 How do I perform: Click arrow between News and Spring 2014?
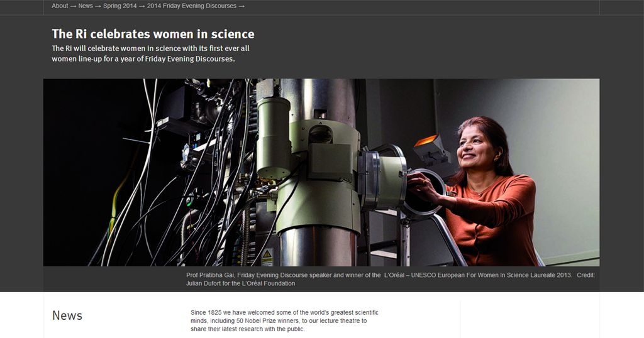coord(97,6)
